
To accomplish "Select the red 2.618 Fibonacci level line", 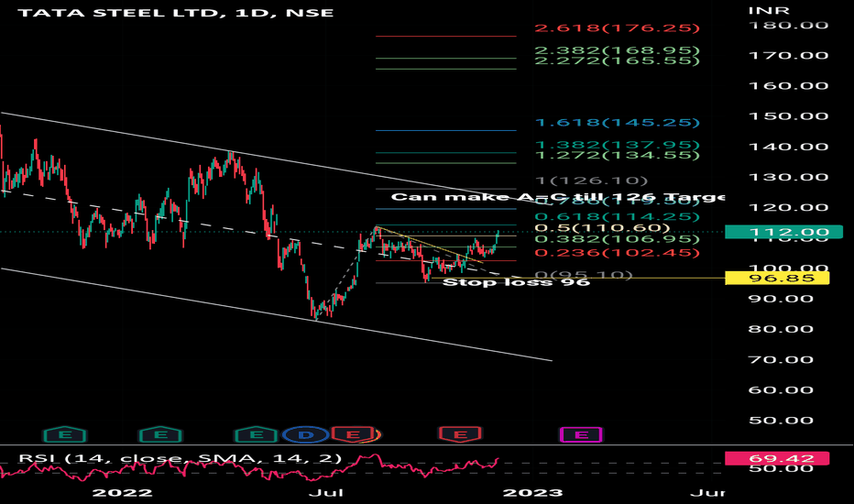I will (446, 36).
